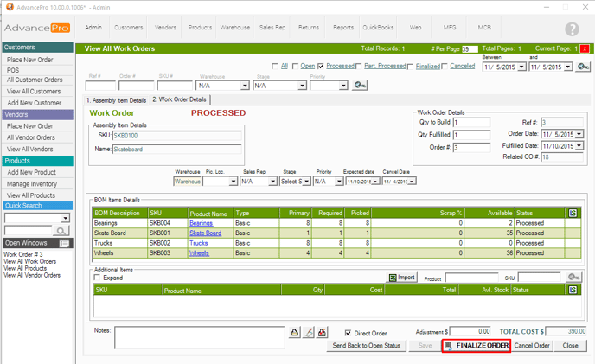Screen dimensions: 595x364
Task: Click the FINALIZE ORDER button
Action: point(475,346)
